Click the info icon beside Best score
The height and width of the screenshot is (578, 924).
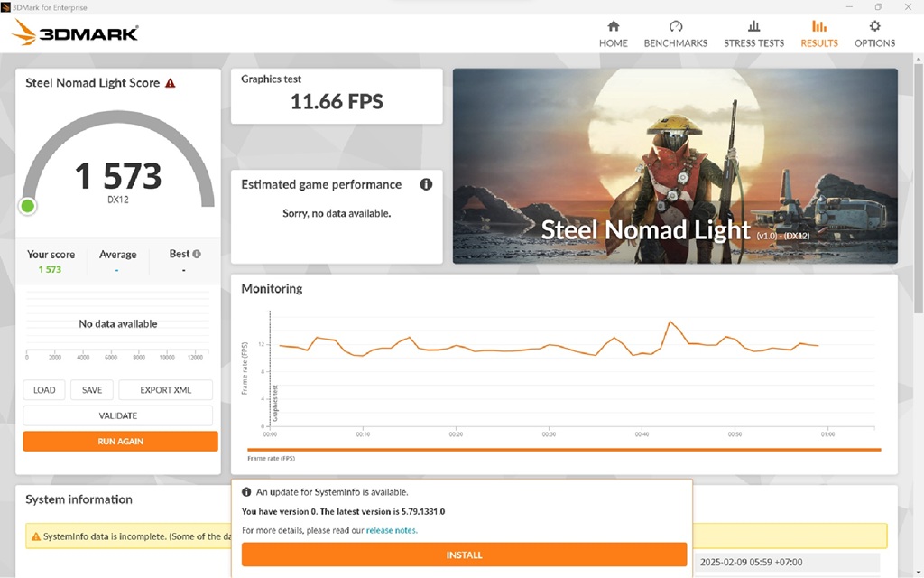197,254
